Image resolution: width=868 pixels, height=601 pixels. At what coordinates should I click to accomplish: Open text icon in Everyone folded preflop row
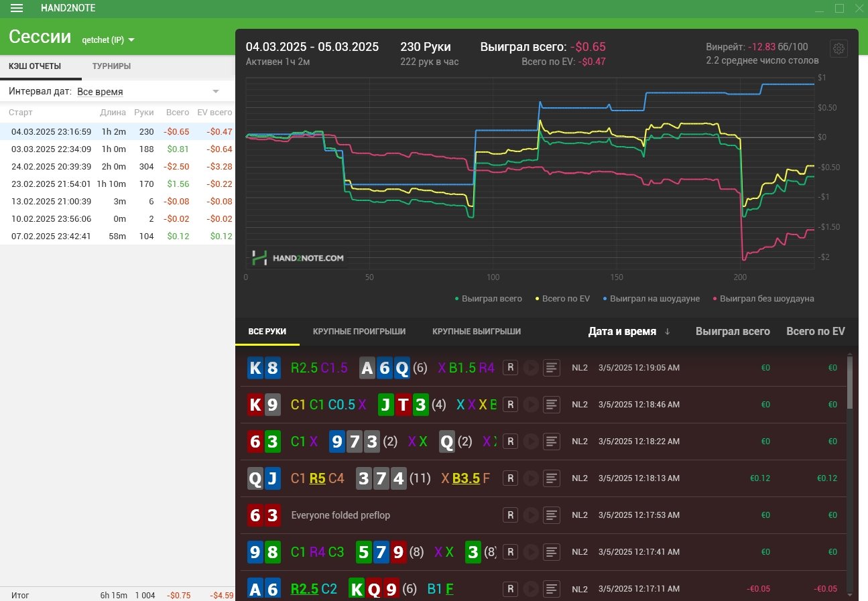pyautogui.click(x=552, y=515)
